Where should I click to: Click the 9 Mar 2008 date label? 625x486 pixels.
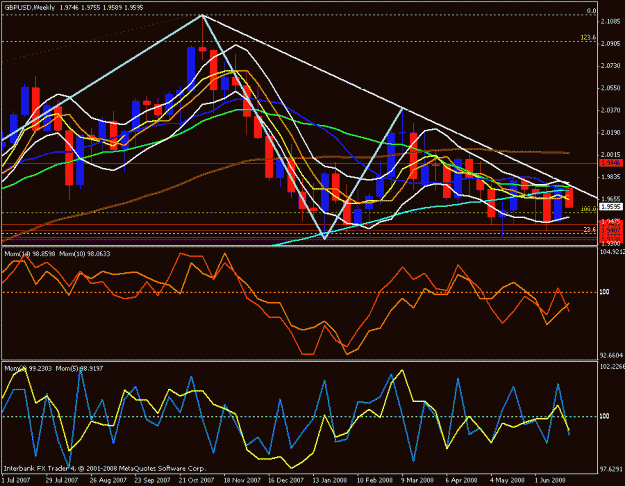(x=418, y=480)
